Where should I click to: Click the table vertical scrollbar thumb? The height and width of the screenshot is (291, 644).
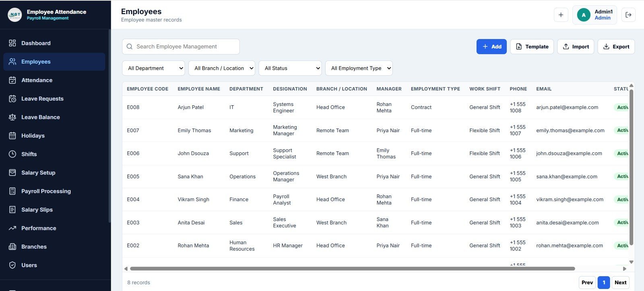pyautogui.click(x=631, y=167)
